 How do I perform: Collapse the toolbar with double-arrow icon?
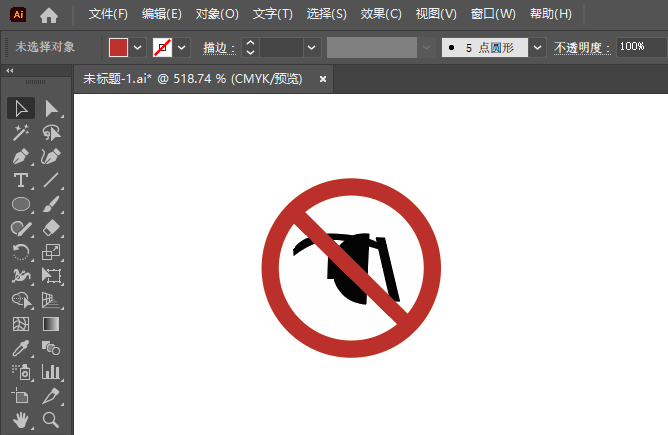point(10,70)
